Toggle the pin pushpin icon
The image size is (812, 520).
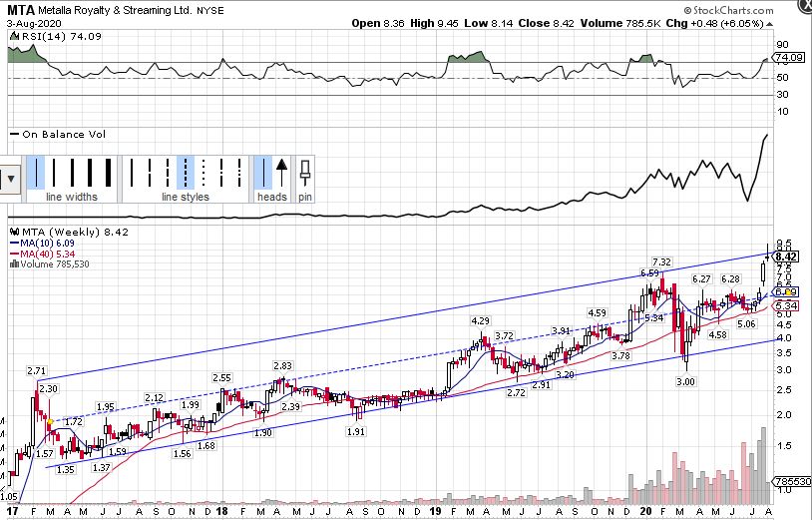tap(305, 173)
